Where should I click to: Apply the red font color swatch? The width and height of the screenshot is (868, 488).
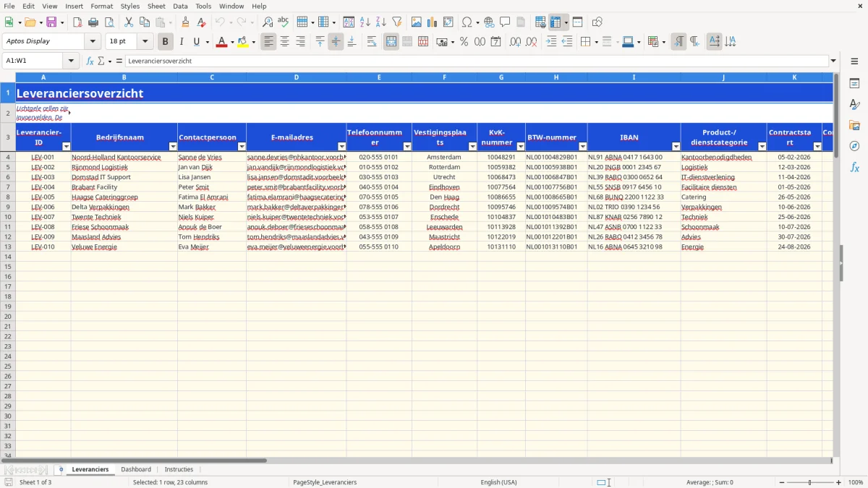[x=221, y=42]
